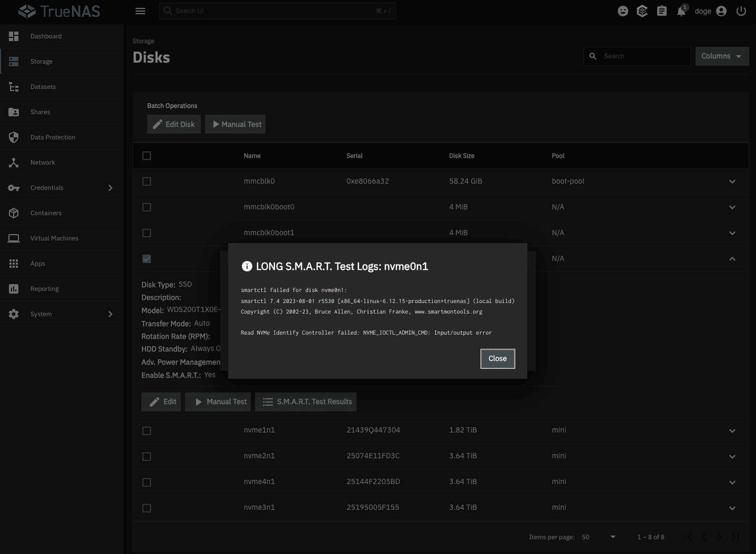Open the TrueCommand status icon
Screen dimensions: 756x554
[642, 11]
